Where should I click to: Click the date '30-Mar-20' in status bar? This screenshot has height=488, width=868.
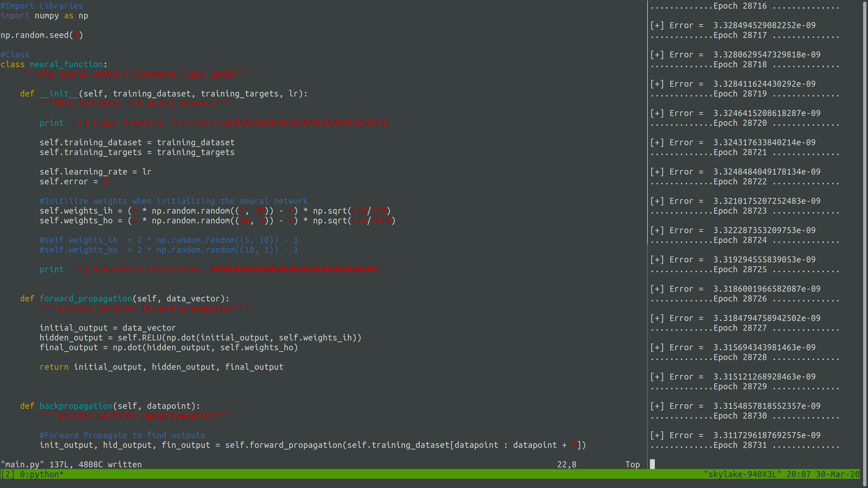click(x=838, y=474)
